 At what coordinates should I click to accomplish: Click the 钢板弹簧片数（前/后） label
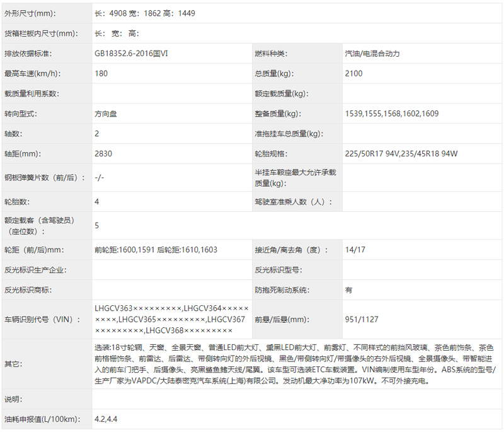[45, 178]
